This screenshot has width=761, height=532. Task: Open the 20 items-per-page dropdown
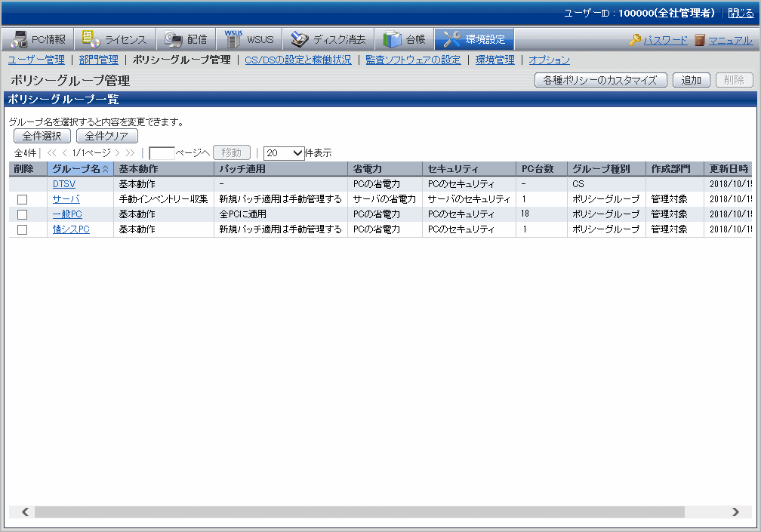click(x=284, y=152)
